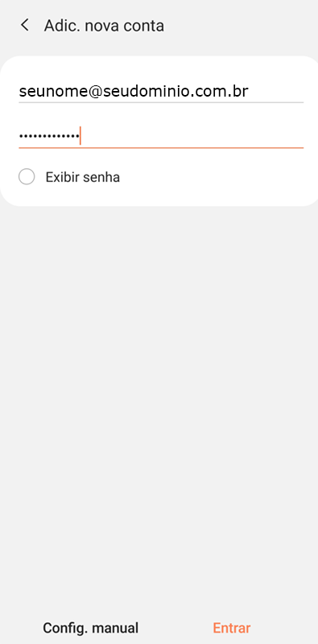Click the gray underline beneath email field
This screenshot has width=318, height=644.
[161, 102]
